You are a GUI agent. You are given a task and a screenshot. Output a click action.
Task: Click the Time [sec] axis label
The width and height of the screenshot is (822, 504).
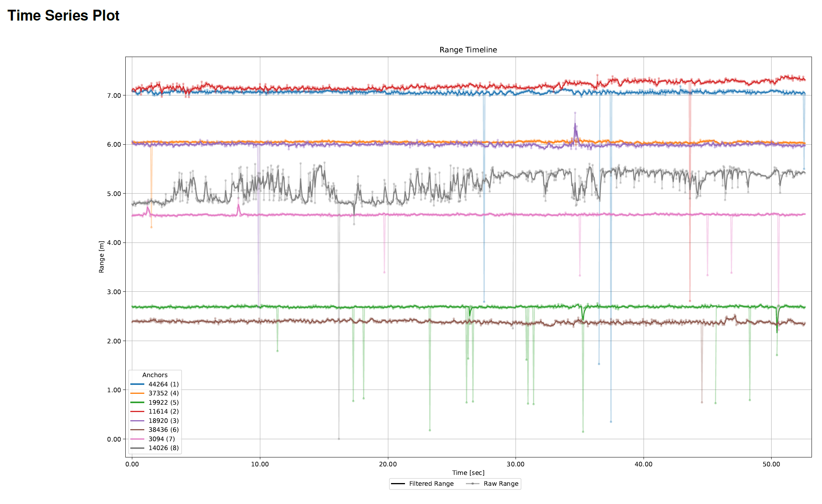point(468,473)
